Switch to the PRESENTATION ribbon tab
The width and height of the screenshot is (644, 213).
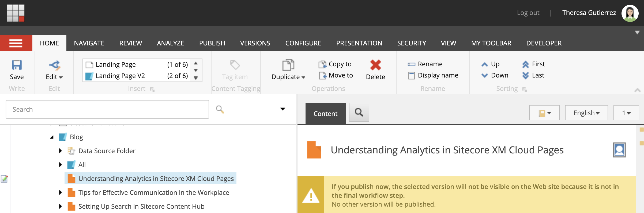coord(359,43)
